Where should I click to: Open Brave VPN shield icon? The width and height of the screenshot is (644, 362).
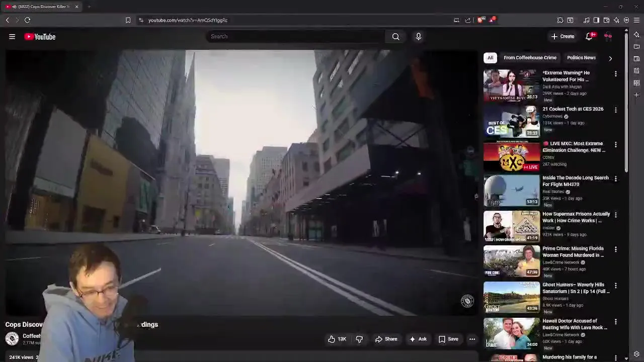[x=626, y=20]
